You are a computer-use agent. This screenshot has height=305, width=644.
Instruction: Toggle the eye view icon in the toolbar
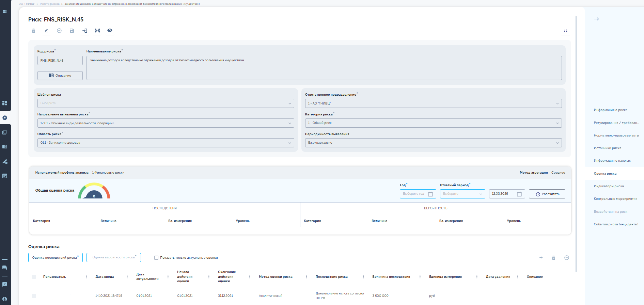coord(110,31)
